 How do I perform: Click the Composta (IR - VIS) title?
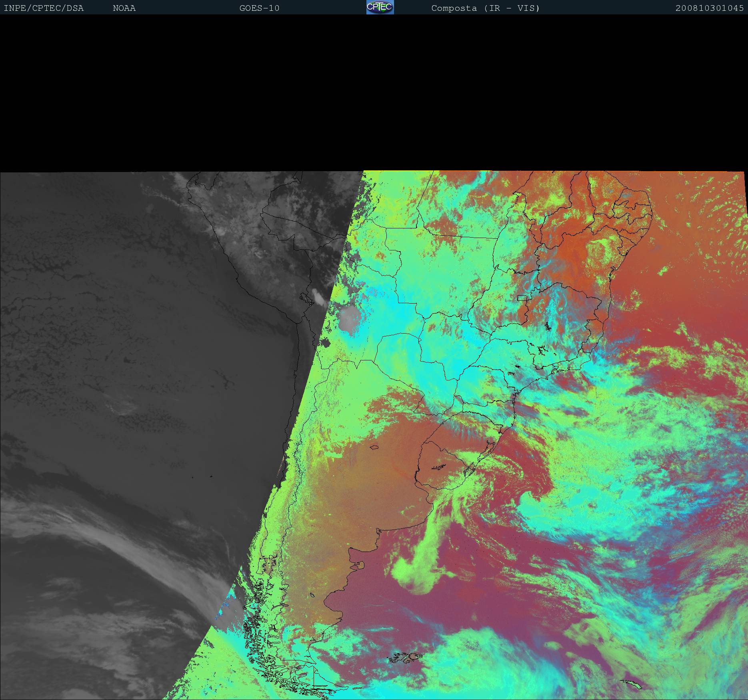click(x=485, y=8)
